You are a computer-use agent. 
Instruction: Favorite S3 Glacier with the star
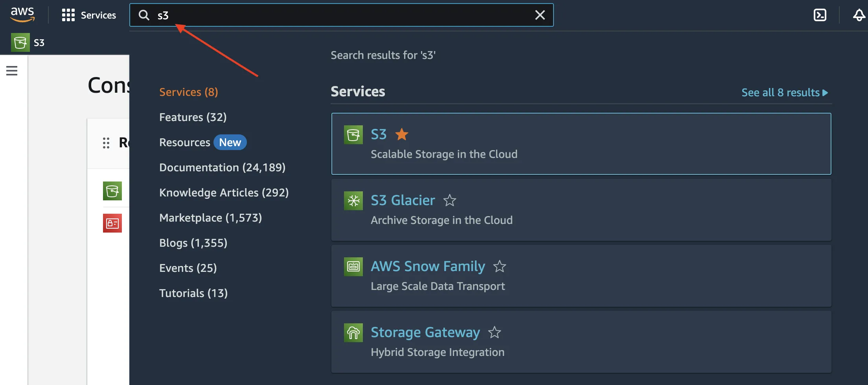(449, 201)
